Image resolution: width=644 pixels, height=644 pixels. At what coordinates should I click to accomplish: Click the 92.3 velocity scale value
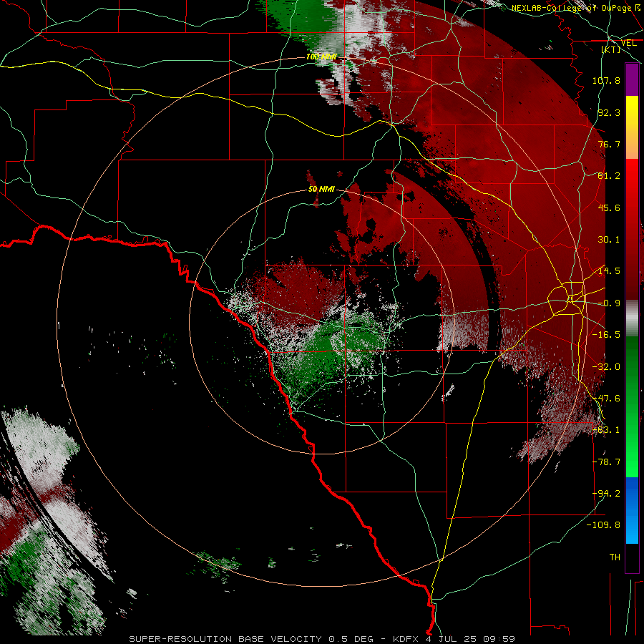(609, 112)
